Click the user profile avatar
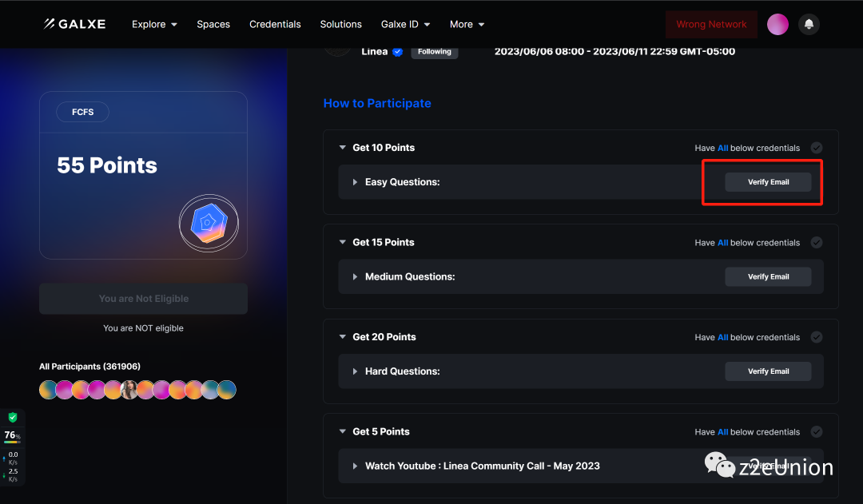Screen dimensions: 863x504 (777, 24)
